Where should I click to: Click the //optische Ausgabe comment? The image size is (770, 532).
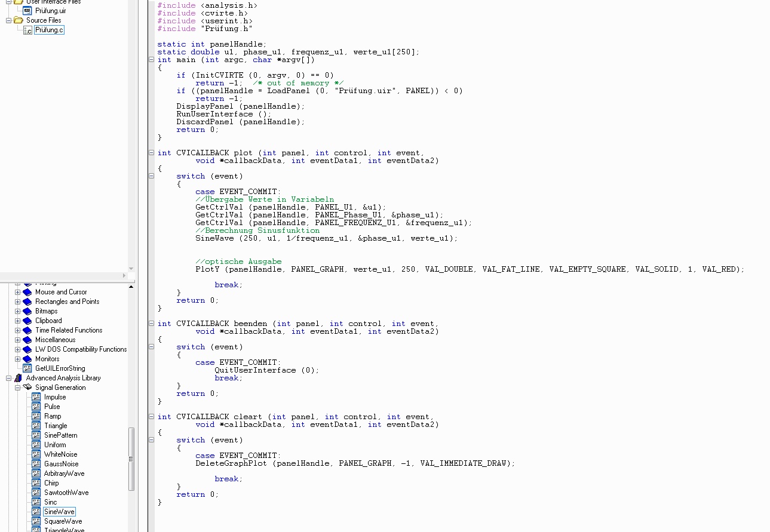pyautogui.click(x=238, y=262)
